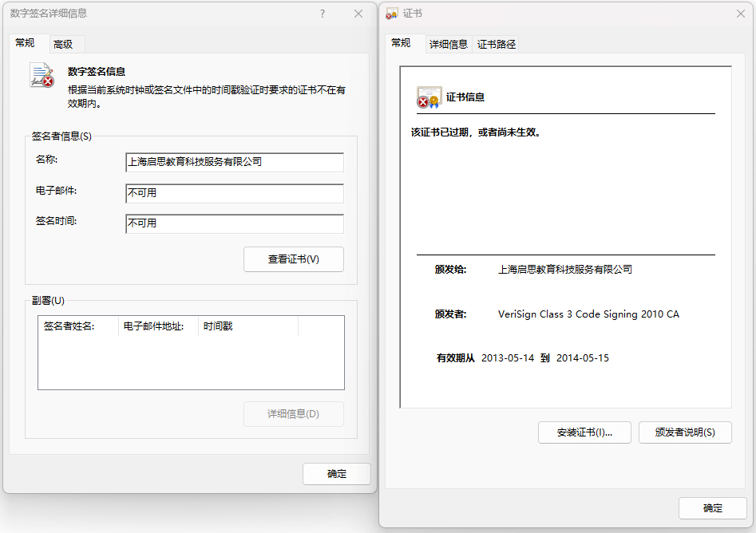This screenshot has width=756, height=533.
Task: Switch to the 证书路径 tab
Action: 497,45
